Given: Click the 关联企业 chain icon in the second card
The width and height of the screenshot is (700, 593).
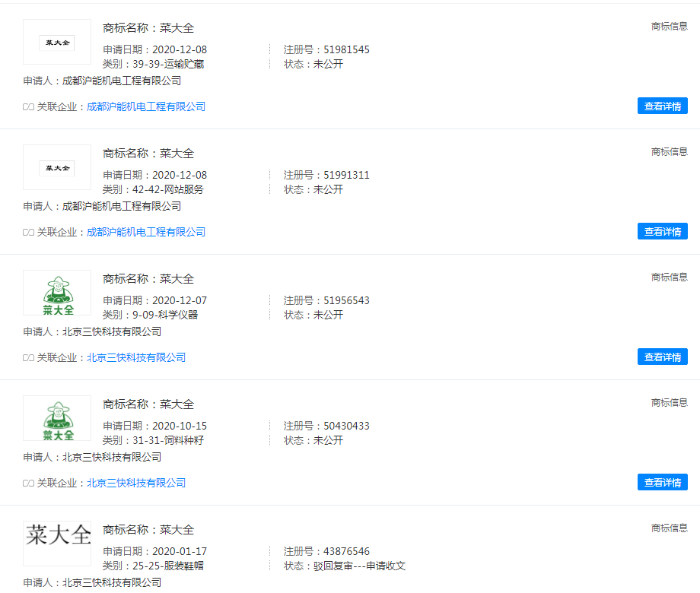Looking at the screenshot, I should click(30, 231).
